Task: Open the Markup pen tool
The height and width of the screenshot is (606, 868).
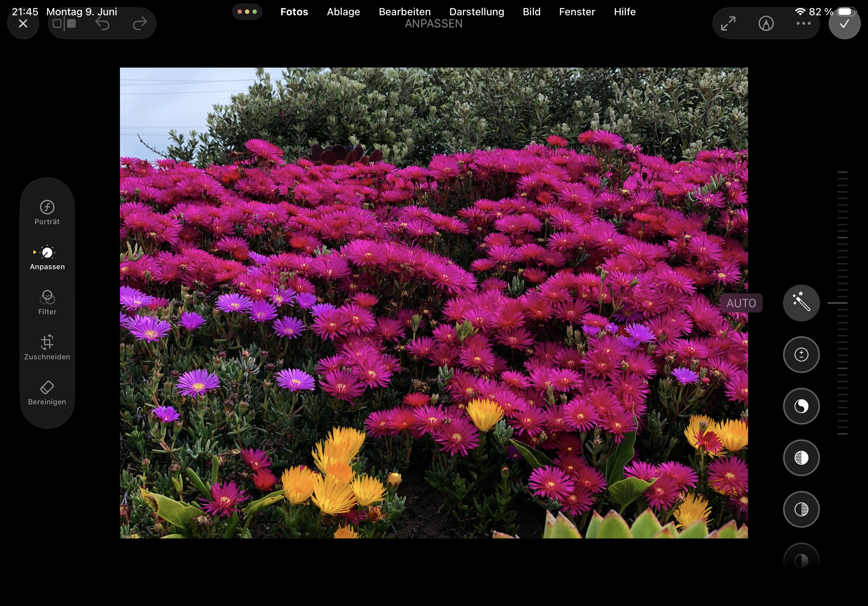Action: point(766,24)
